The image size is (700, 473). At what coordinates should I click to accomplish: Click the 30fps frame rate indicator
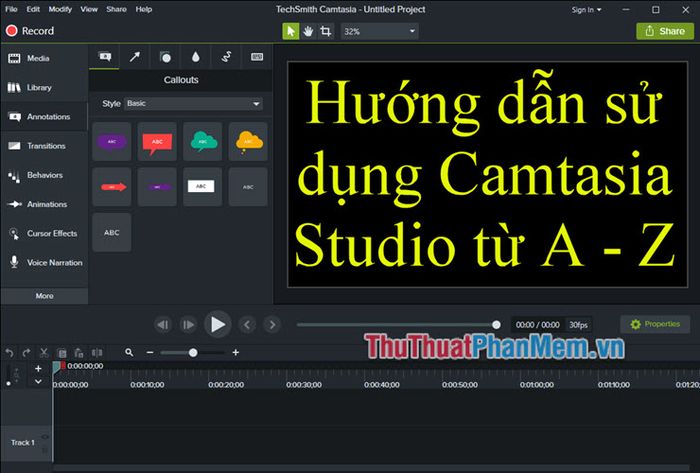click(x=579, y=325)
